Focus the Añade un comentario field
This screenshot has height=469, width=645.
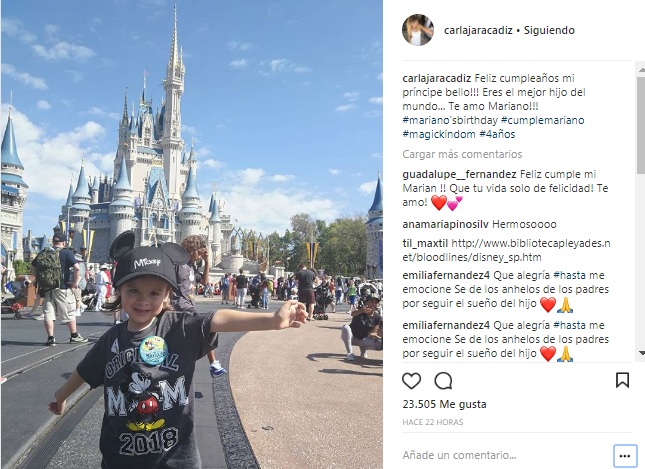(x=507, y=455)
